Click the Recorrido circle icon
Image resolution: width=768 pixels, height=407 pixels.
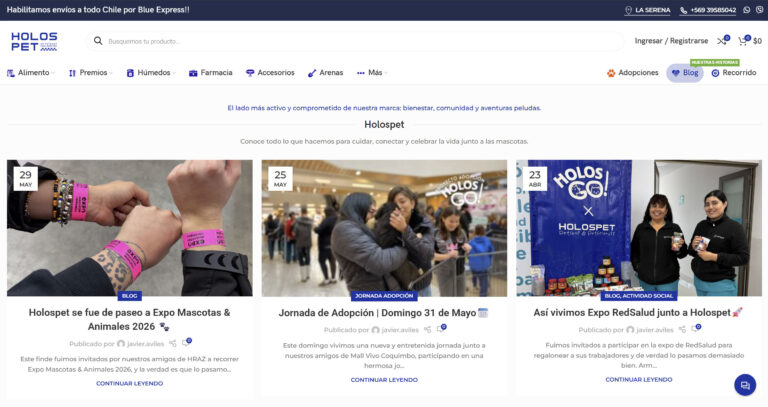pos(715,73)
